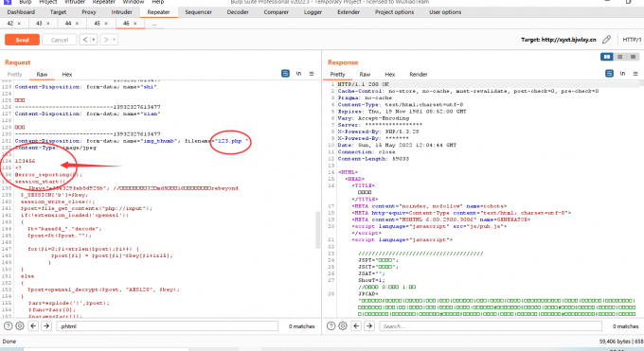644x351 pixels.
Task: Toggle request message wrap icon
Action: point(285,74)
